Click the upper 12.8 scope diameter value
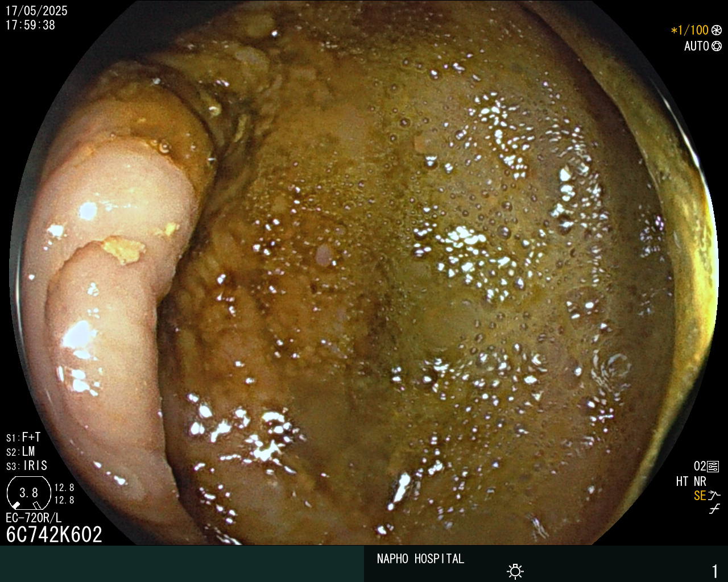The width and height of the screenshot is (728, 582). click(x=64, y=488)
